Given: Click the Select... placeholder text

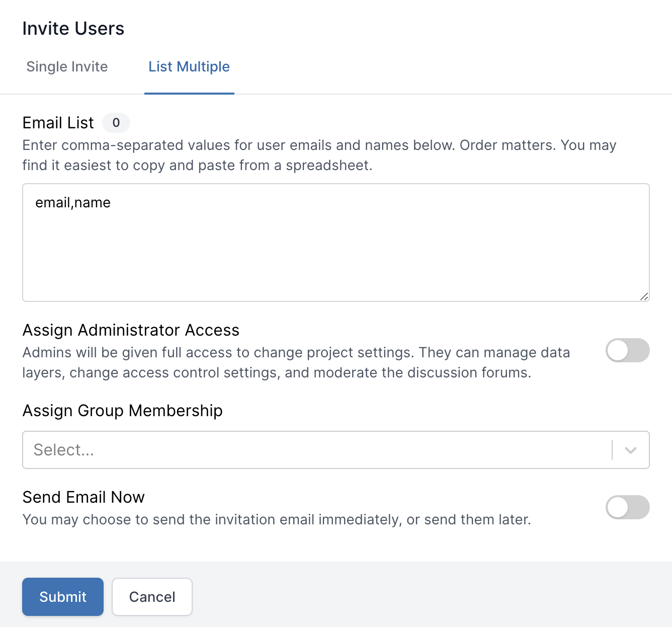Looking at the screenshot, I should tap(64, 450).
